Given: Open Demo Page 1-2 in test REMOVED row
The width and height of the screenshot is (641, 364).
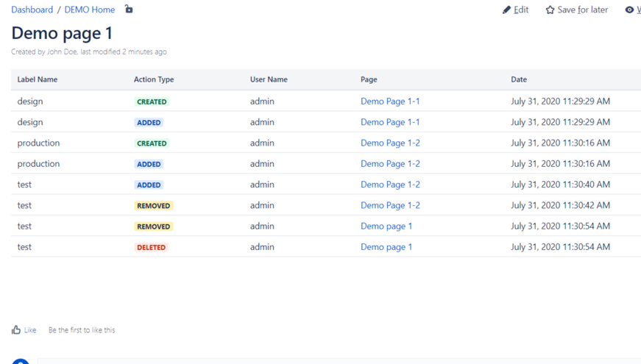Looking at the screenshot, I should [390, 206].
